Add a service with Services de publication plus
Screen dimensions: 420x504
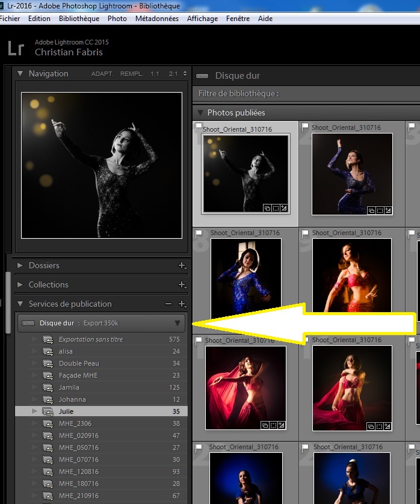click(182, 304)
